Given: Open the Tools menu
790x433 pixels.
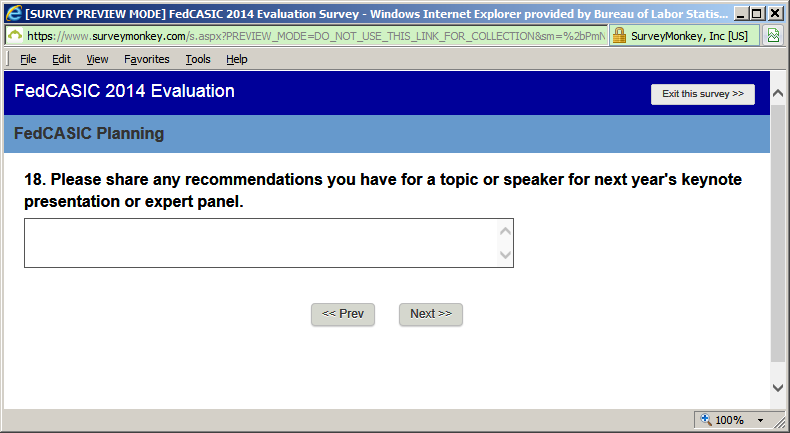Looking at the screenshot, I should pos(198,59).
